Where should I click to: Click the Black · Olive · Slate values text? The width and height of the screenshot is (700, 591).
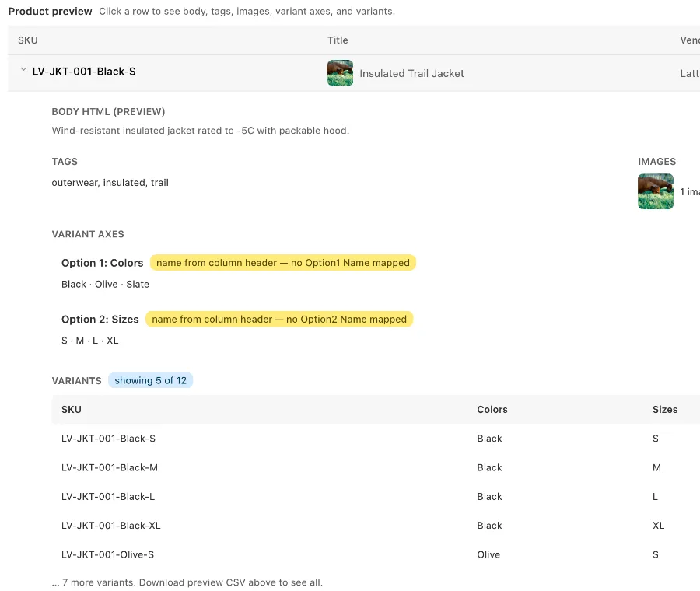(x=105, y=285)
